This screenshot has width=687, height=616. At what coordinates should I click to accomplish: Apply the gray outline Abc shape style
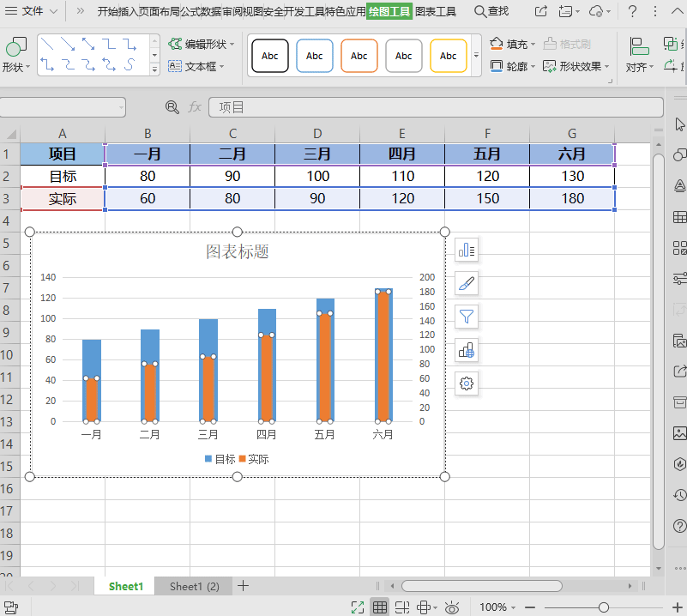click(x=403, y=56)
